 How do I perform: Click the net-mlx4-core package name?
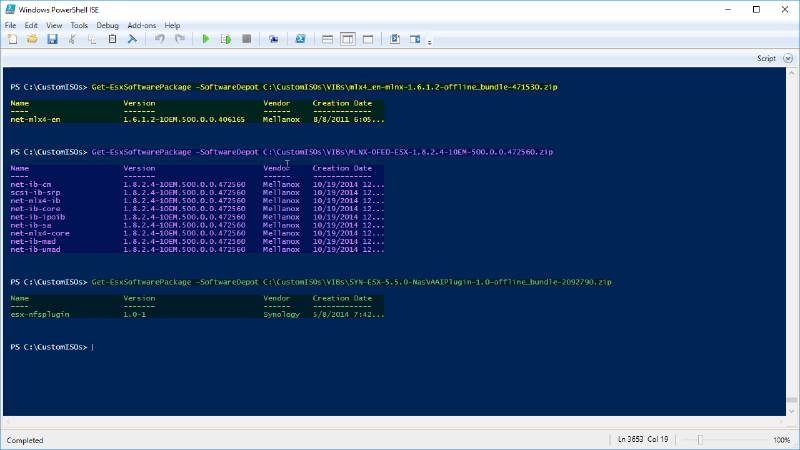pos(40,233)
